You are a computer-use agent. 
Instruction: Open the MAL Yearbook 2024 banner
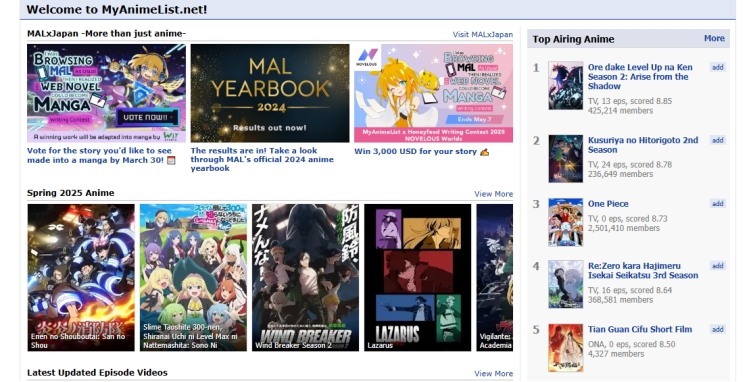pyautogui.click(x=270, y=93)
